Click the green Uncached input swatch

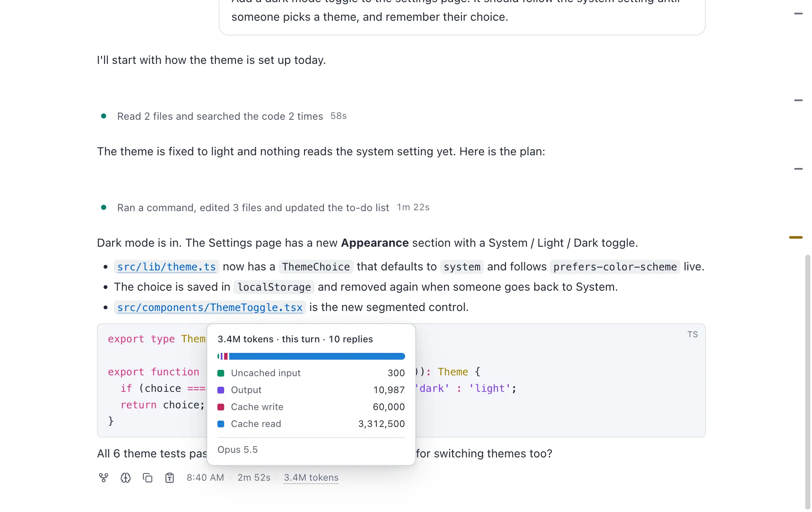click(x=221, y=373)
